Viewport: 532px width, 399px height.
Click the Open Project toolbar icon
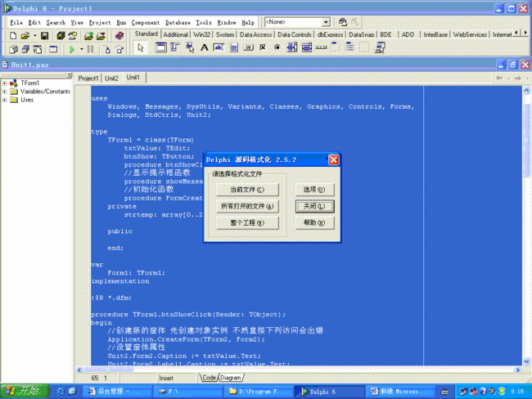[x=73, y=36]
